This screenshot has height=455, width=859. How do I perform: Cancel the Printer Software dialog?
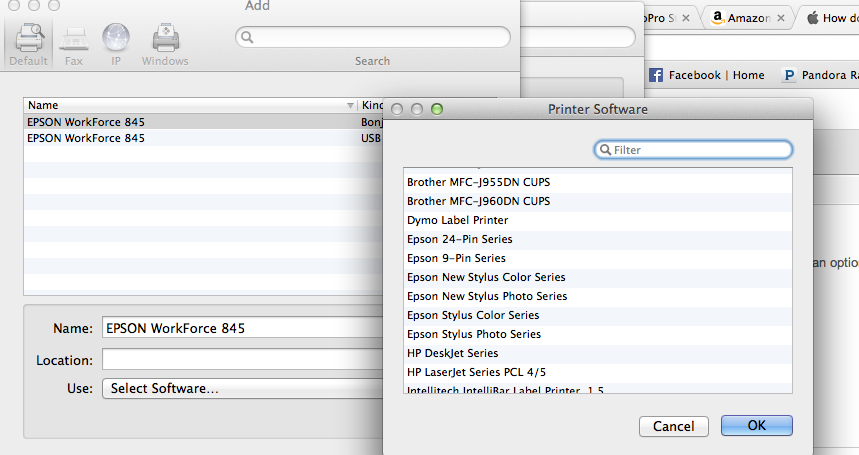(673, 426)
